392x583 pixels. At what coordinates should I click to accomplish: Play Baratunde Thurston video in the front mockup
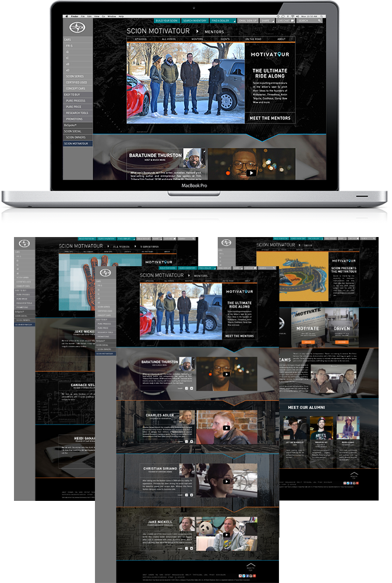point(226,374)
